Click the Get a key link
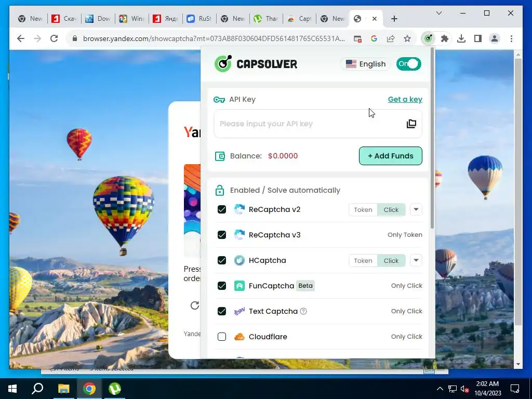 click(405, 99)
